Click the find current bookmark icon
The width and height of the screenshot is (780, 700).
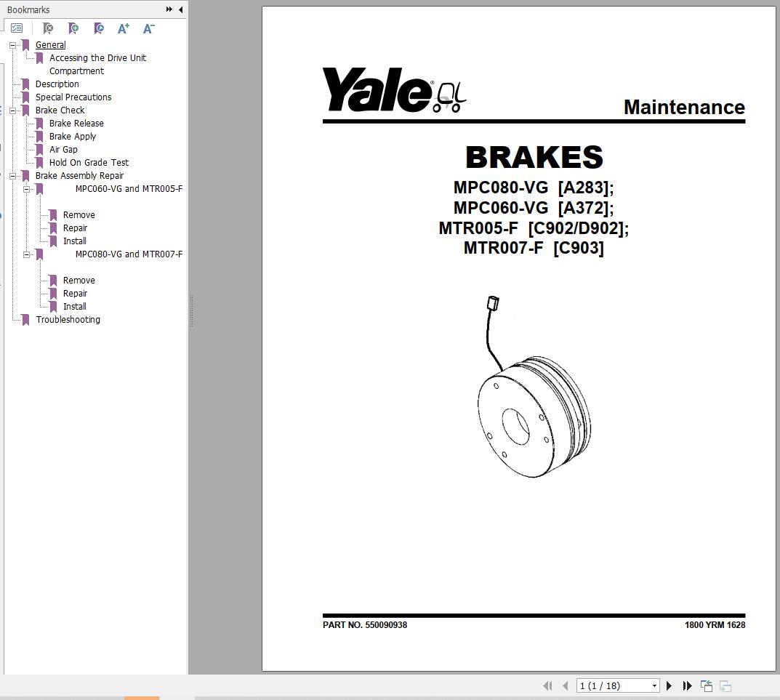click(x=98, y=28)
